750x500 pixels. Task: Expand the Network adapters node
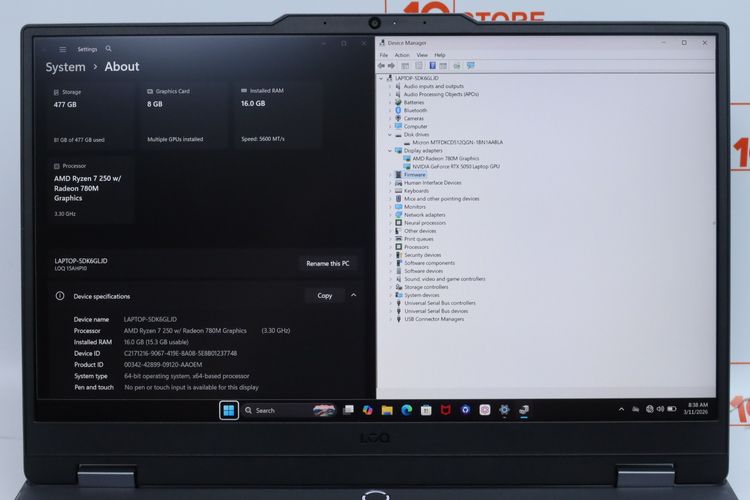390,215
